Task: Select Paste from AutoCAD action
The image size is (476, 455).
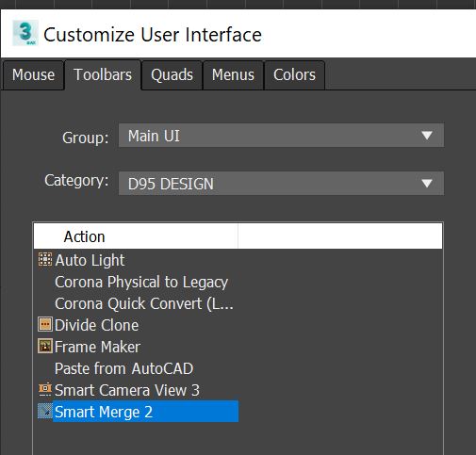Action: 123,368
